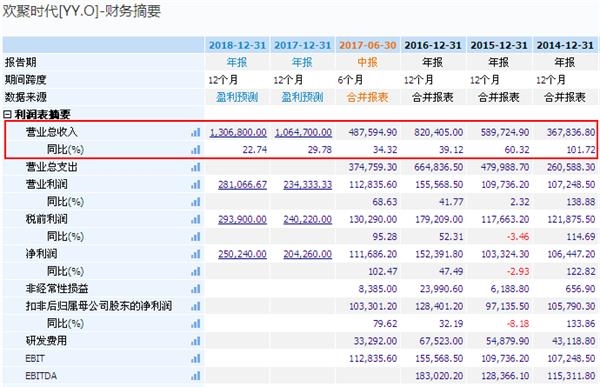
Task: Collapse the 利润表摘要 section
Action: click(7, 114)
